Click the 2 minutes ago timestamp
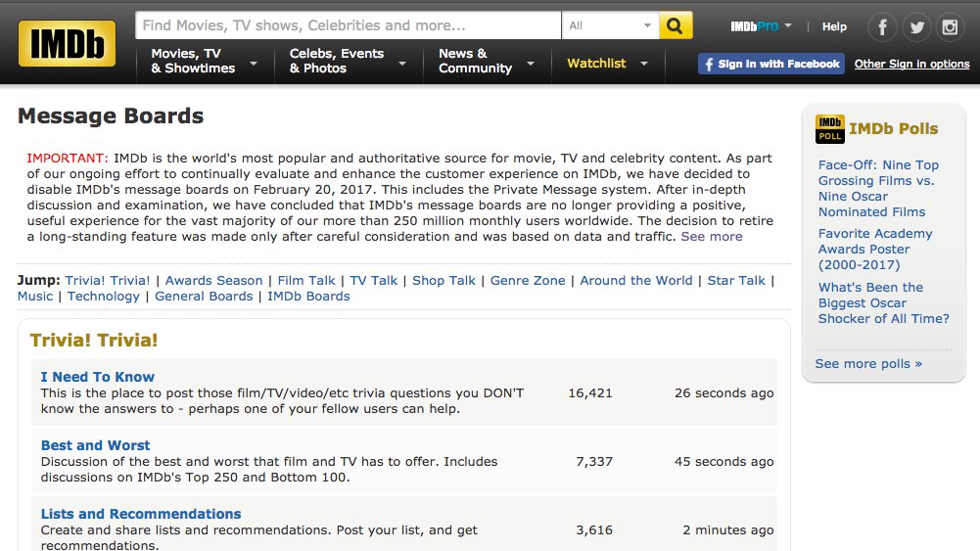Screen dimensions: 980x551 pos(728,529)
